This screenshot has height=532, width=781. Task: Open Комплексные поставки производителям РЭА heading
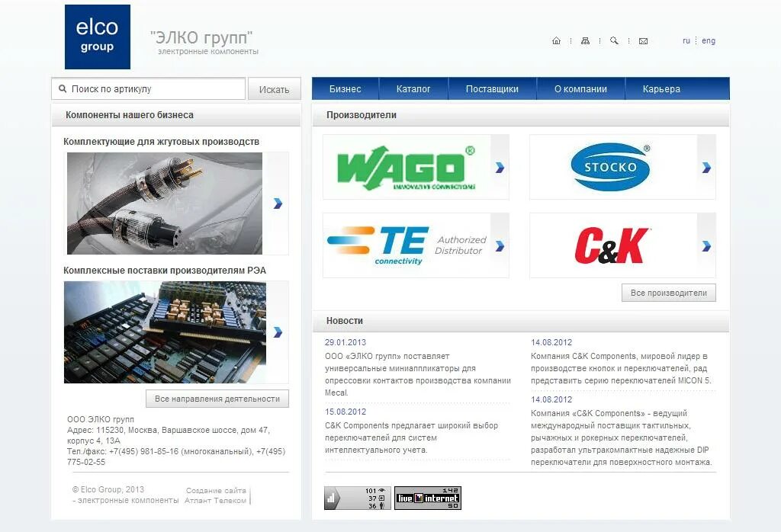[165, 271]
